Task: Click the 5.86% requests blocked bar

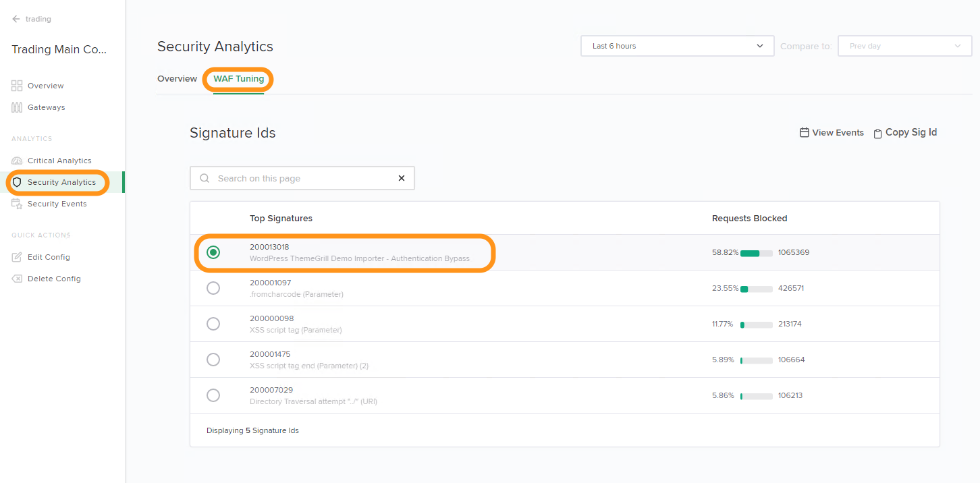Action: pos(757,396)
